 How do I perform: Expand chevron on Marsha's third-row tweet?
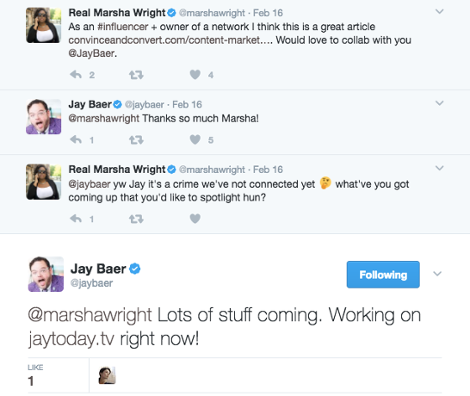click(x=439, y=168)
